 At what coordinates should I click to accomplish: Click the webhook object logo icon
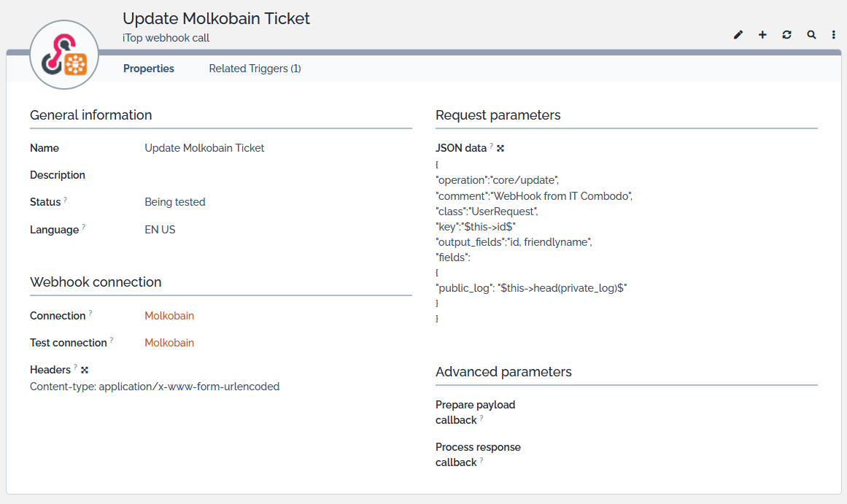tap(64, 55)
